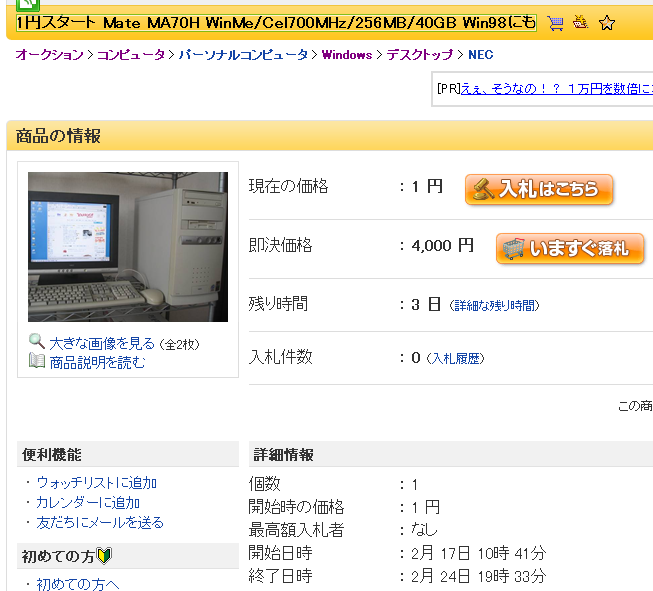Open 詳細な残り時間 detailed time link
Screen dimensions: 653x591
(493, 305)
